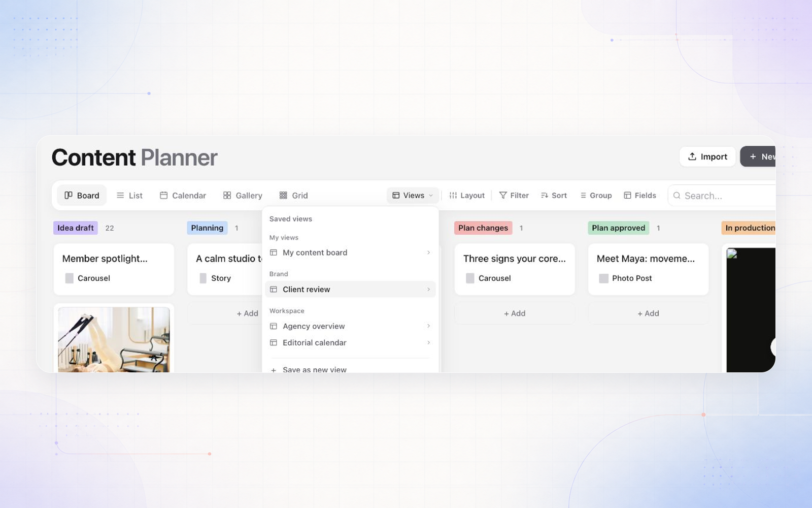Click the Plan approved column label
812x508 pixels.
[618, 228]
